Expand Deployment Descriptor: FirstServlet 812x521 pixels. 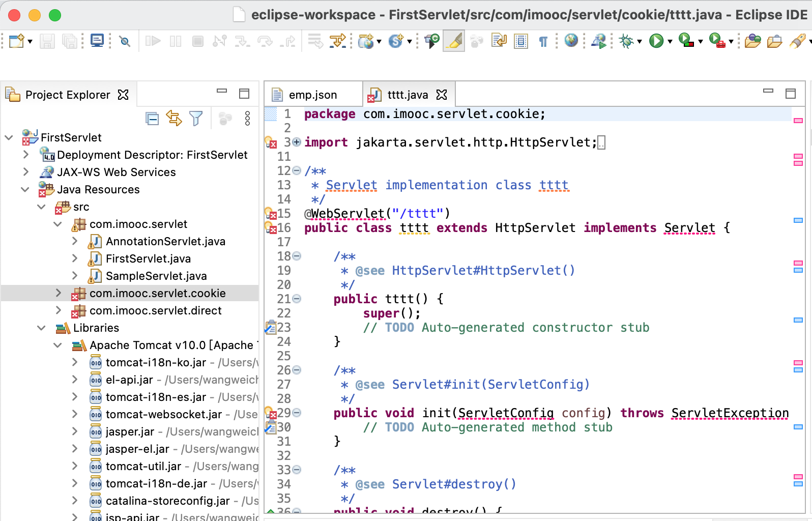(x=26, y=155)
